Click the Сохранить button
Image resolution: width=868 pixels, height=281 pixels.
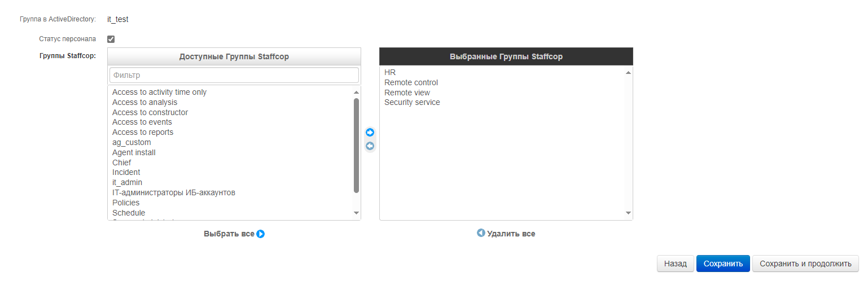(x=723, y=264)
